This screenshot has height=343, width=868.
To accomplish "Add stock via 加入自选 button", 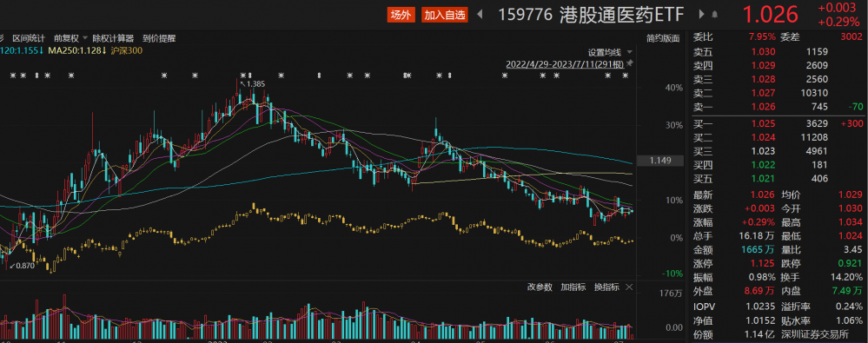I will pyautogui.click(x=445, y=15).
